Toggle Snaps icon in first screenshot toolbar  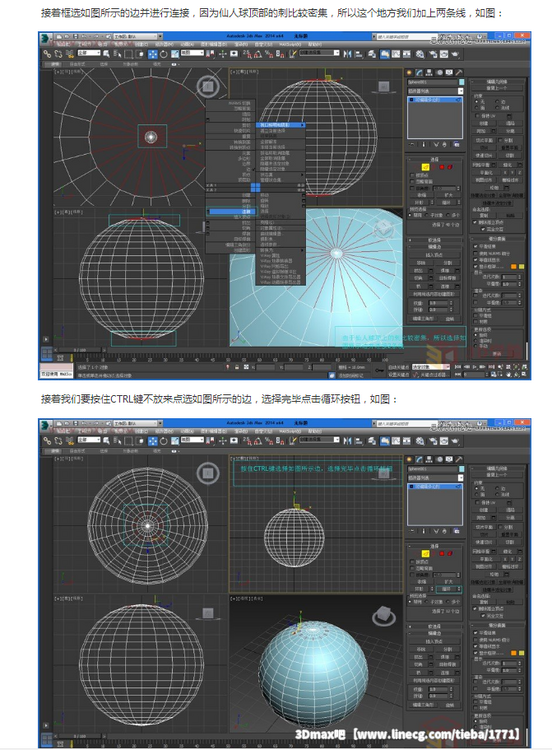(x=247, y=54)
